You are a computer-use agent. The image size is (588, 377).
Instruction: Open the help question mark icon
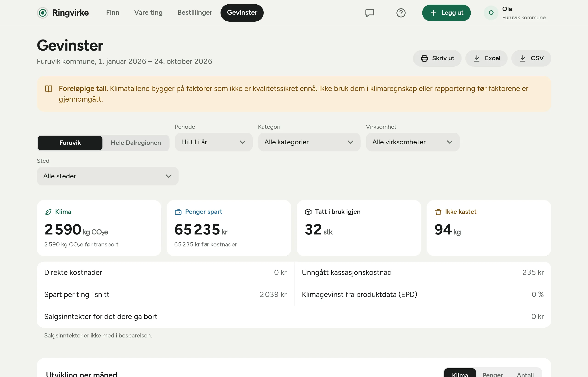[401, 13]
